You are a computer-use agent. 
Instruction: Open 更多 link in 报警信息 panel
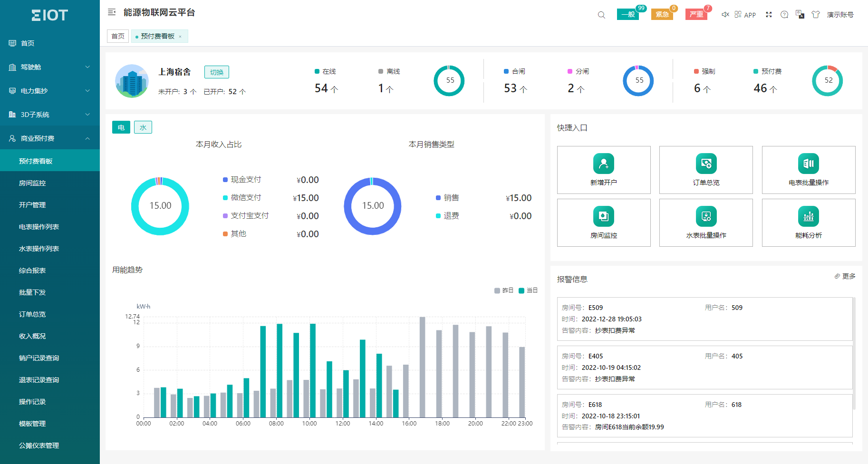point(845,276)
